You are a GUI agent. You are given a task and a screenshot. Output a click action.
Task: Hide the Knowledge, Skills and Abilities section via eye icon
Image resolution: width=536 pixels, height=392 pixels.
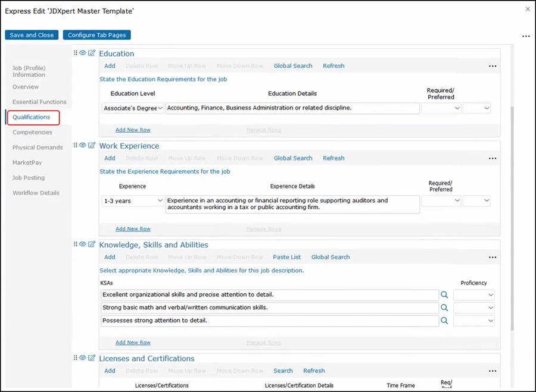[83, 244]
